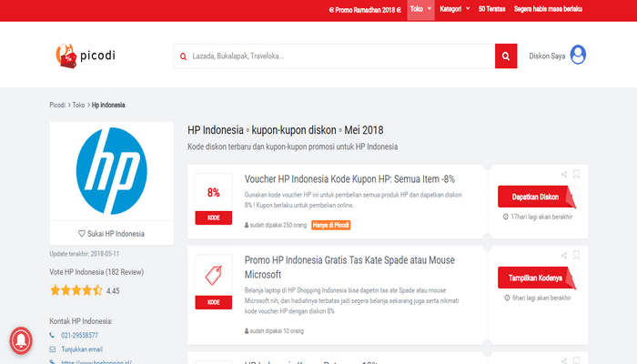Bookmark the Gratis Tas Kate Spade promo
This screenshot has width=637, height=364.
coord(576,256)
